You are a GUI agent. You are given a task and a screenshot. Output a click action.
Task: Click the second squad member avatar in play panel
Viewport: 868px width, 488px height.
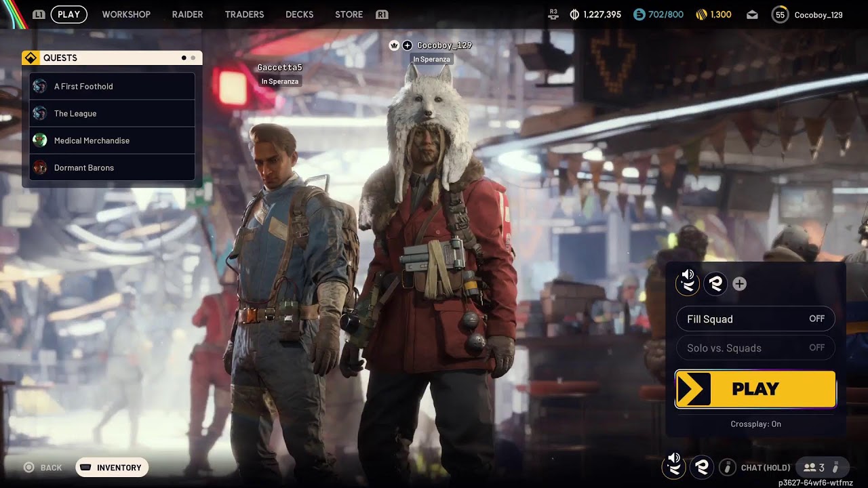click(x=715, y=284)
